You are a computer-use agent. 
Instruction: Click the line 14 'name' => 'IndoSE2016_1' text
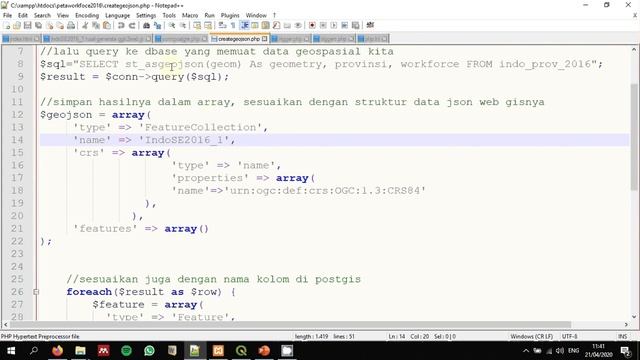(154, 140)
